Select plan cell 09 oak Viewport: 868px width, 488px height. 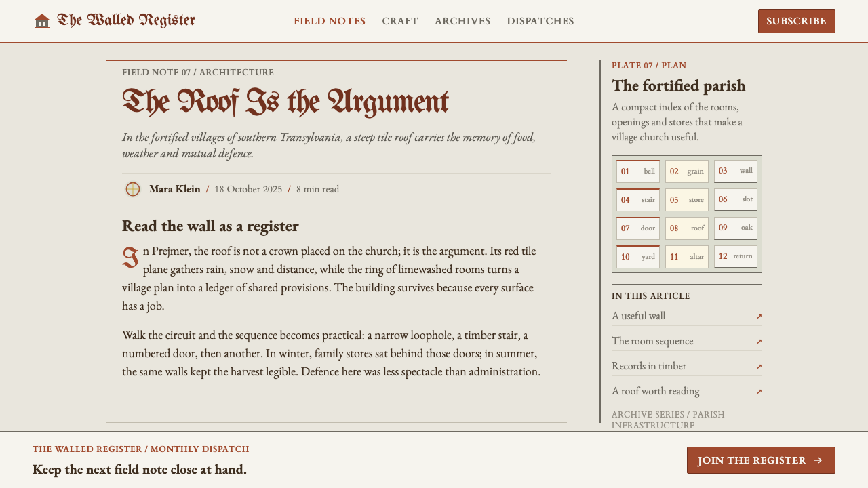tap(736, 228)
